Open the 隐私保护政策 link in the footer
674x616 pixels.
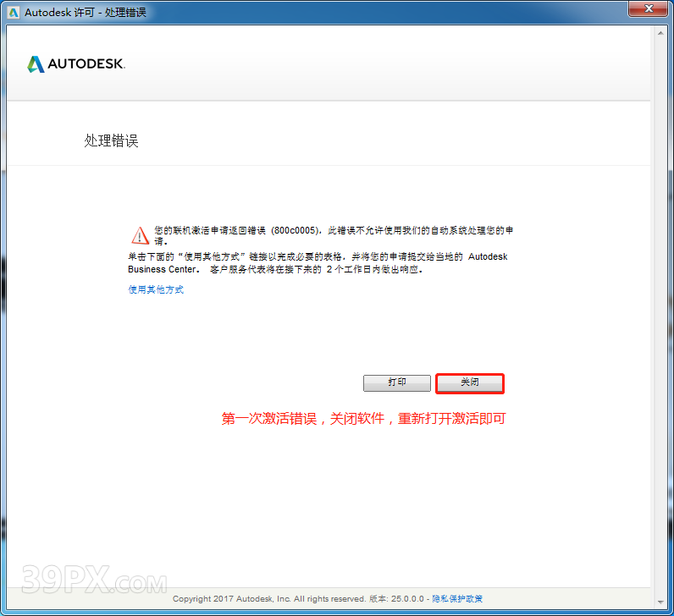pos(457,598)
